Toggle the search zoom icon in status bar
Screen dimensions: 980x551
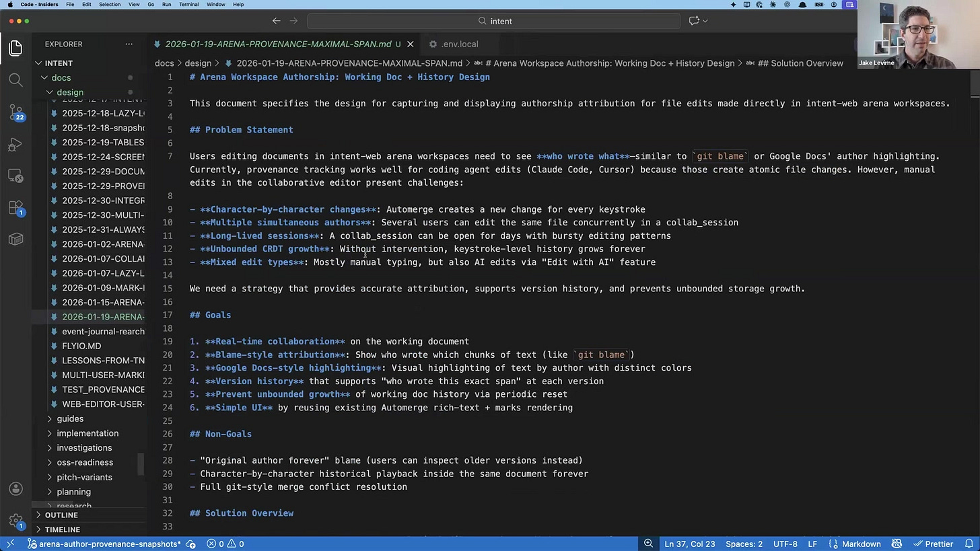pos(647,544)
